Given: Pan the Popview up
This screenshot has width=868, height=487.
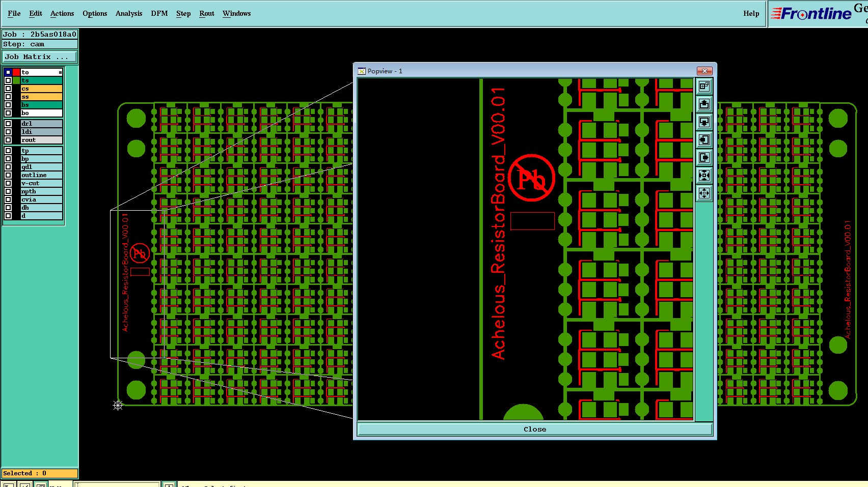Looking at the screenshot, I should coord(704,104).
